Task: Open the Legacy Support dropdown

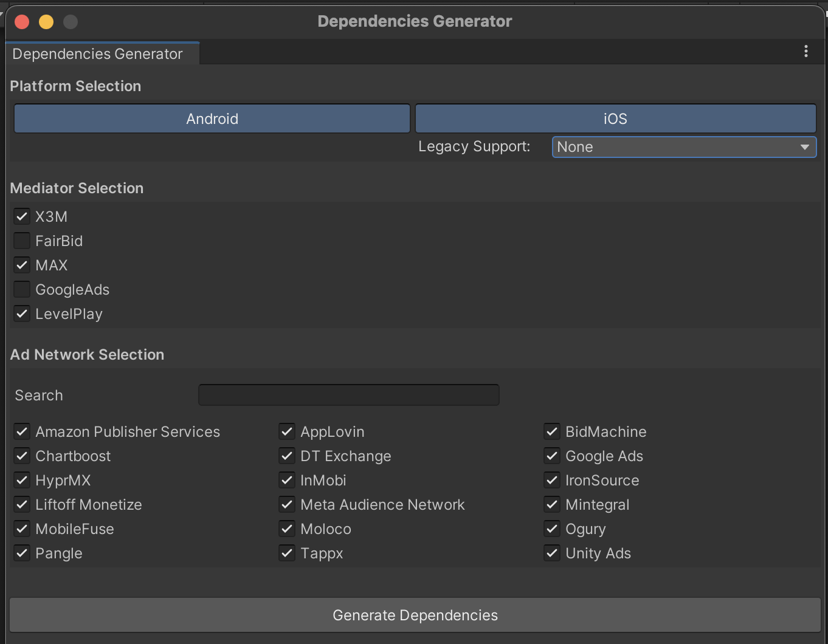Action: (x=684, y=147)
